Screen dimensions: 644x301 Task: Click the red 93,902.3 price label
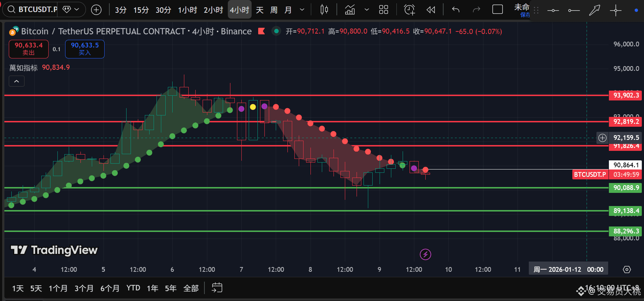point(626,95)
